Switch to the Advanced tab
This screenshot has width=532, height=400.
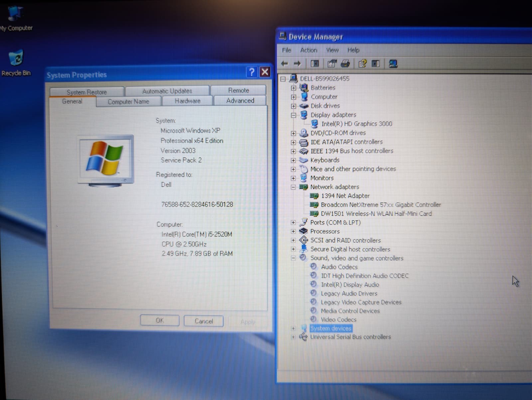coord(240,101)
